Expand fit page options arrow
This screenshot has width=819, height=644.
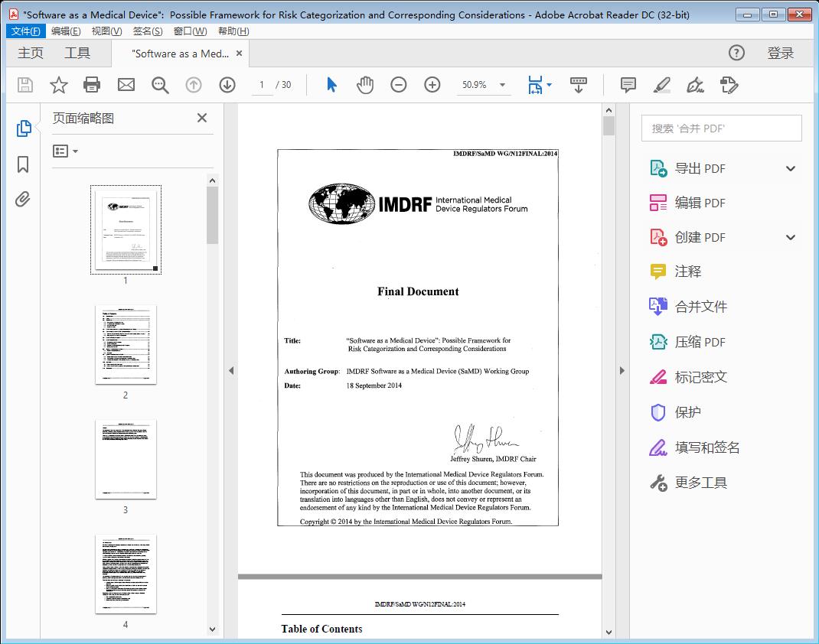(x=549, y=85)
